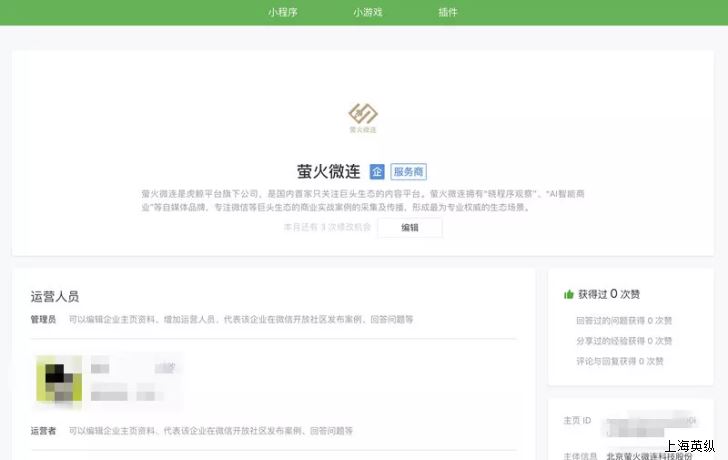
Task: Click the 主页 ID label
Action: pyautogui.click(x=577, y=421)
